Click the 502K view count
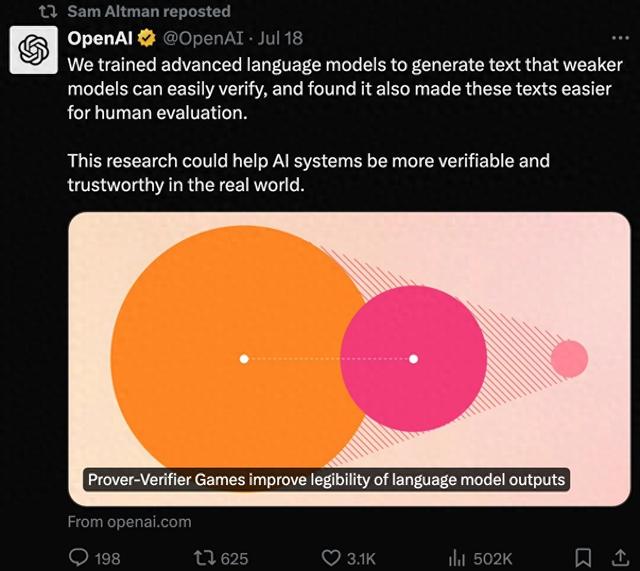Image resolution: width=640 pixels, height=571 pixels. coord(492,558)
